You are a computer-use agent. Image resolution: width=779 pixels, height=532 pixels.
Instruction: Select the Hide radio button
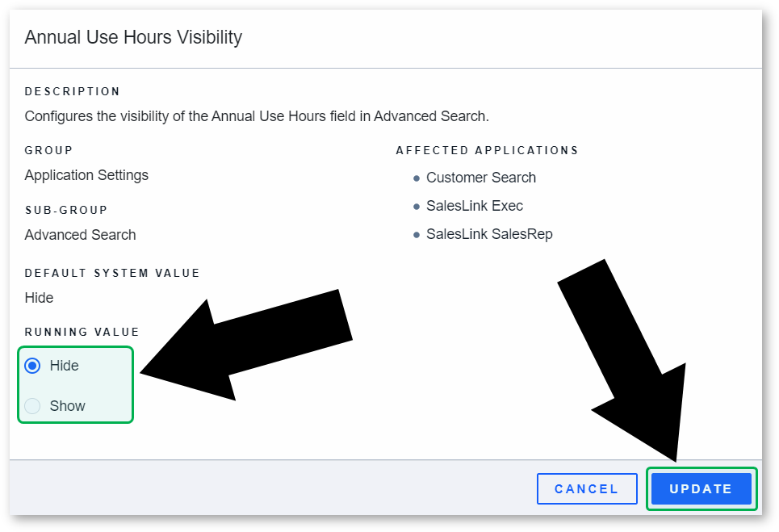[x=32, y=366]
